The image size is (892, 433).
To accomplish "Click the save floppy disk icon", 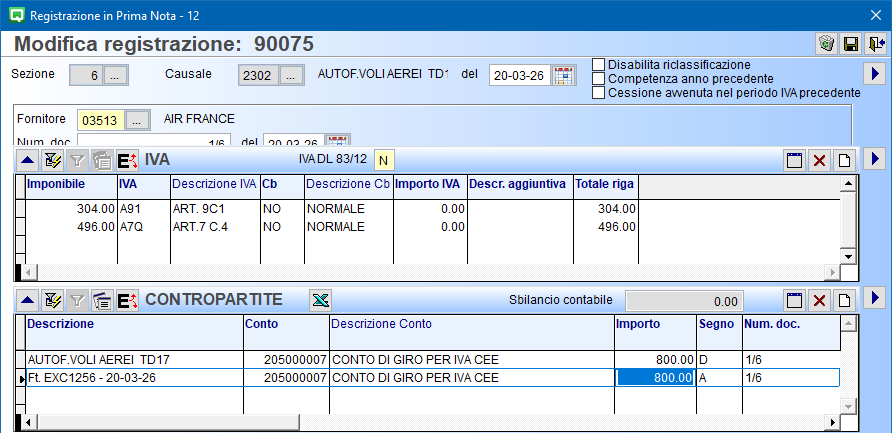I will pyautogui.click(x=851, y=44).
